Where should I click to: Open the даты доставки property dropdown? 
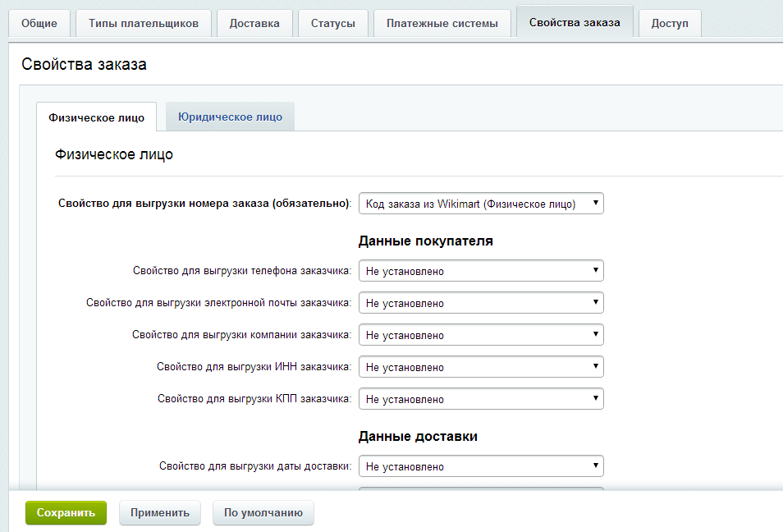[481, 466]
